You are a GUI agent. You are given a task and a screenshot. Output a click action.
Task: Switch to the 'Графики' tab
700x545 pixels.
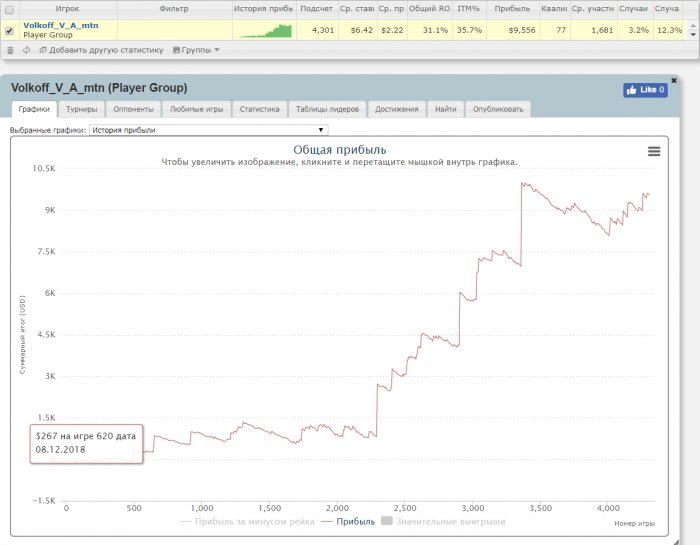(34, 109)
